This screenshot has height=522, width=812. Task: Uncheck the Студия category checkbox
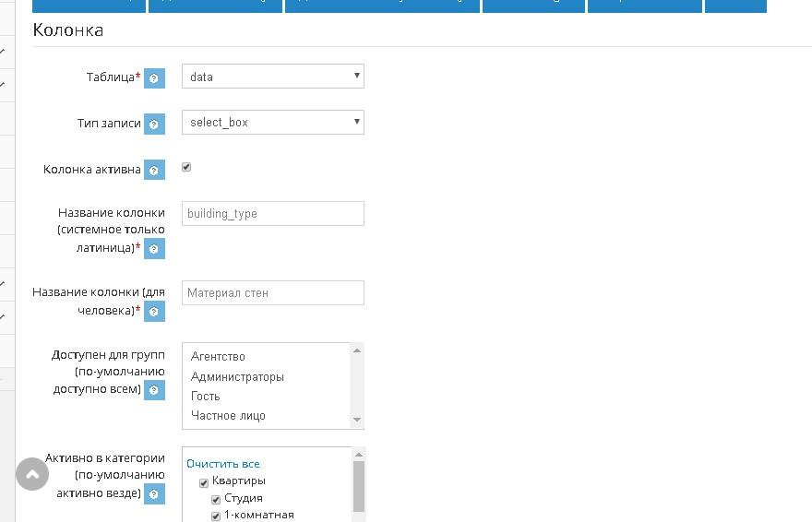coord(216,500)
